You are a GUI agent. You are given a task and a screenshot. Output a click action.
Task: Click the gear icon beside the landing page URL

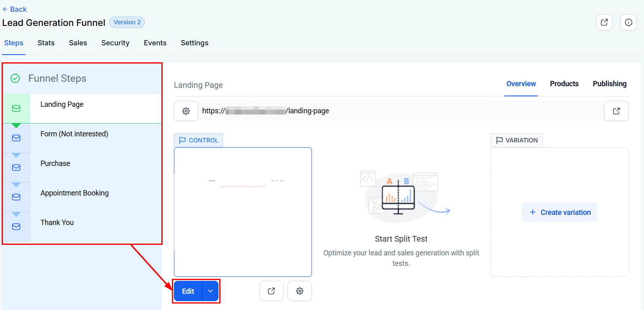[x=186, y=111]
